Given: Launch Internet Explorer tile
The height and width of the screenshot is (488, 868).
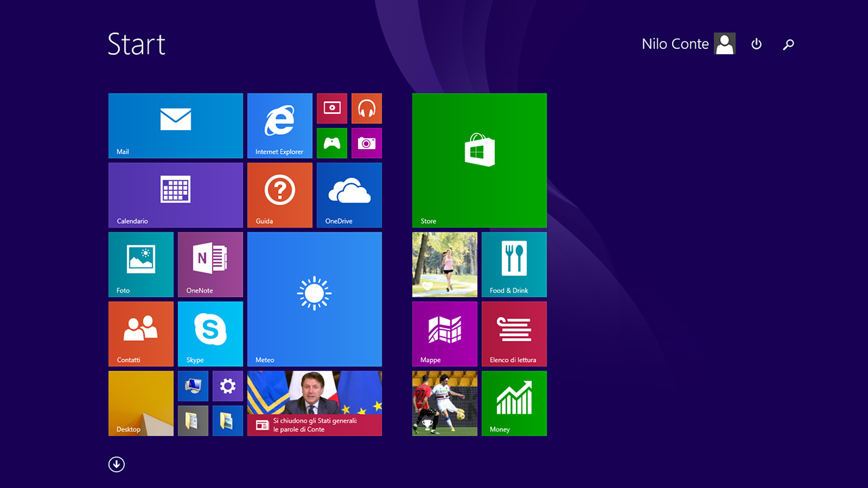Looking at the screenshot, I should click(280, 126).
